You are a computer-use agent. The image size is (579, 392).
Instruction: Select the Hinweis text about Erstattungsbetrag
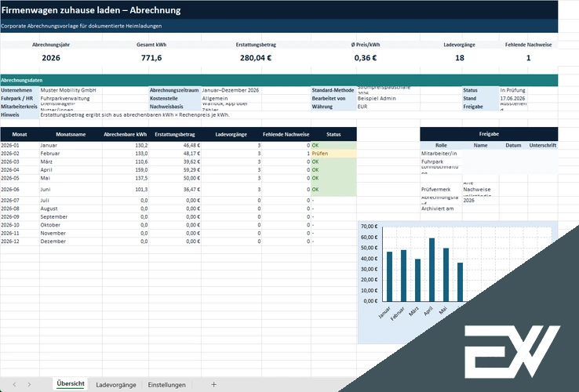tap(135, 114)
